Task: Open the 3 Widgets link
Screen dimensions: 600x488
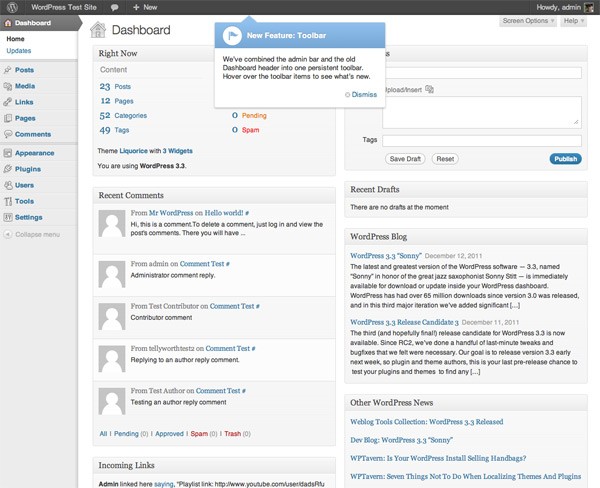Action: [x=178, y=151]
